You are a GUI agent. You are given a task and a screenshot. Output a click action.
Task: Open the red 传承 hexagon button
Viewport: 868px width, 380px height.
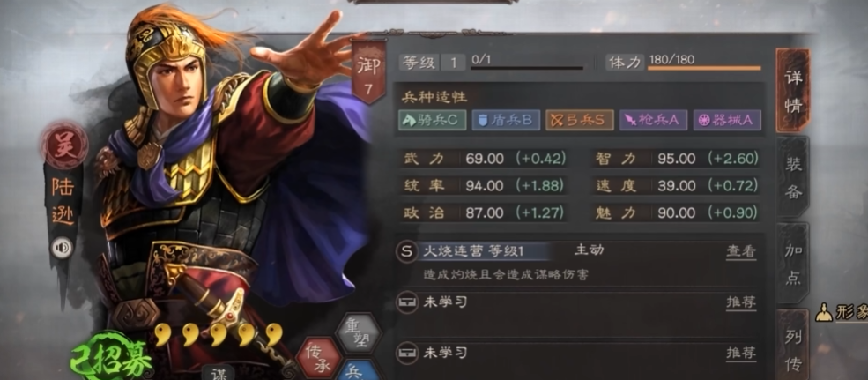click(x=318, y=358)
